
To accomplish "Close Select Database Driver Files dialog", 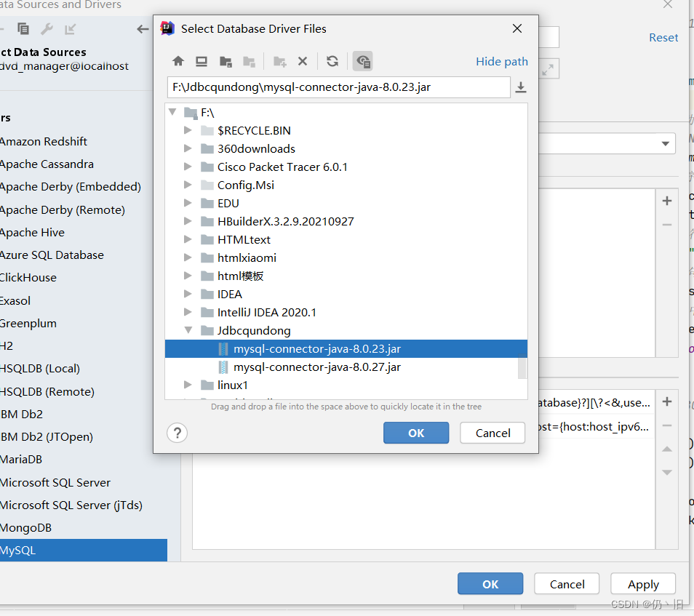I will click(517, 29).
